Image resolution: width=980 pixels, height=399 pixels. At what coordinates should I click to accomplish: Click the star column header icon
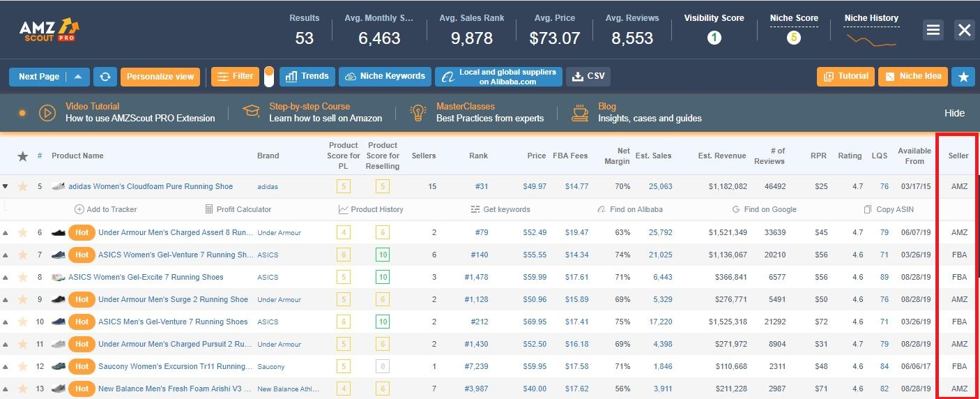pos(22,156)
